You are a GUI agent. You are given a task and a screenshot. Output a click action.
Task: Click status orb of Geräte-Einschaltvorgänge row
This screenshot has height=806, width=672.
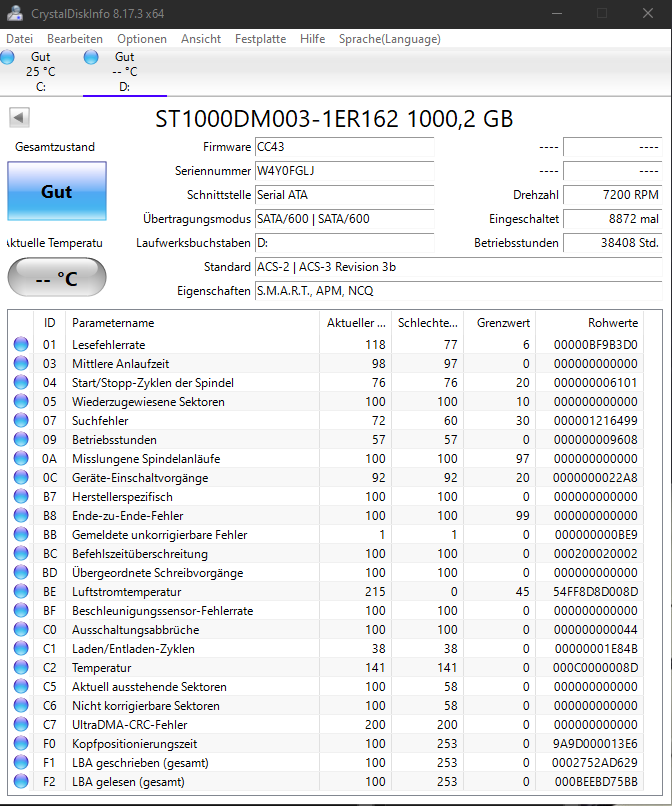pyautogui.click(x=21, y=478)
